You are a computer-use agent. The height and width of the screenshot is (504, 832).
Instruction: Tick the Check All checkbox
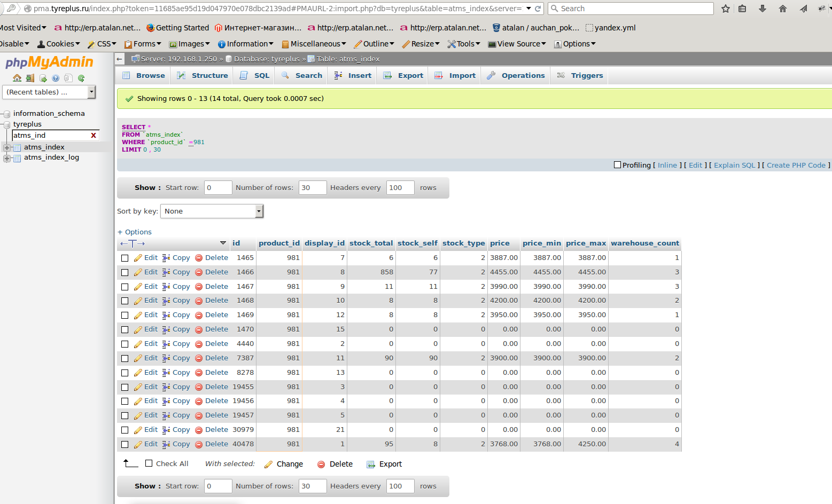point(149,463)
